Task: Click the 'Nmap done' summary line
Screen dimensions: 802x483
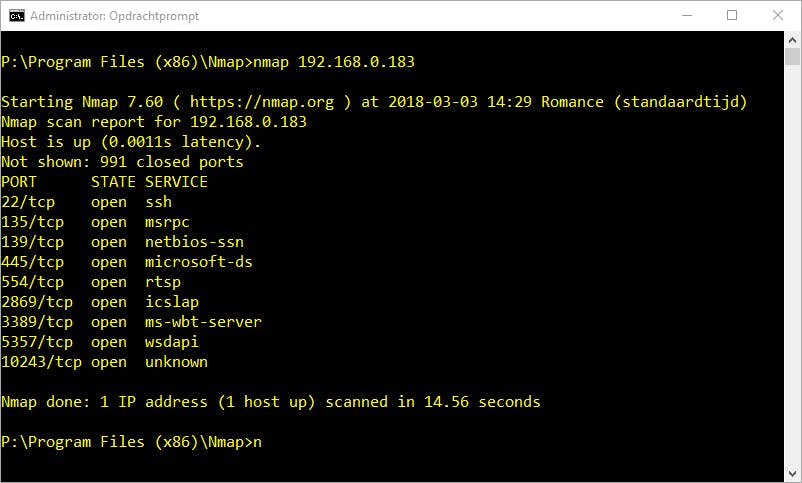Action: coord(270,402)
